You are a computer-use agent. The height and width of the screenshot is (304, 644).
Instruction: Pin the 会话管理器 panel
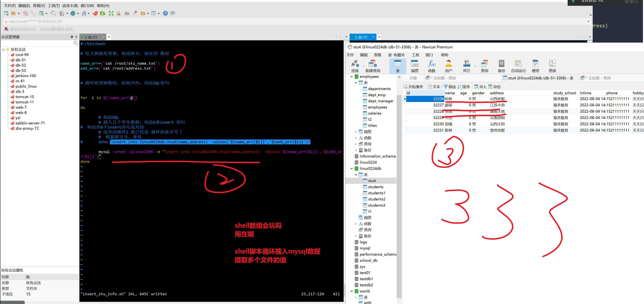(72, 37)
